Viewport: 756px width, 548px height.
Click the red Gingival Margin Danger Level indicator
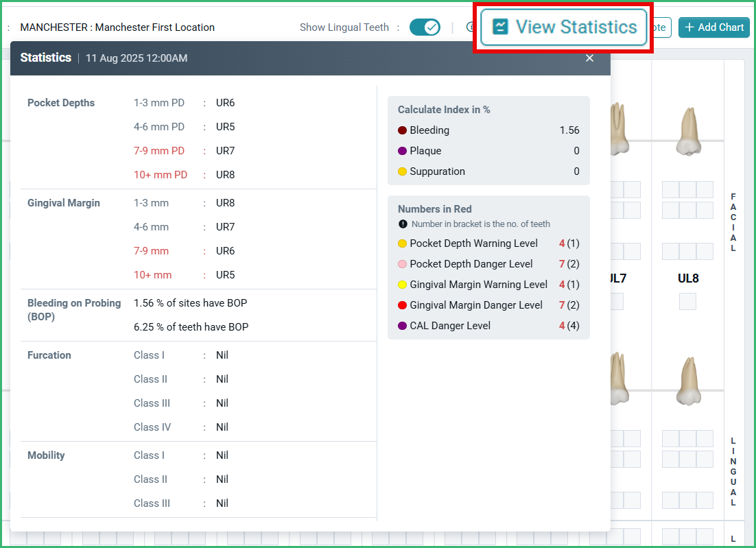402,305
